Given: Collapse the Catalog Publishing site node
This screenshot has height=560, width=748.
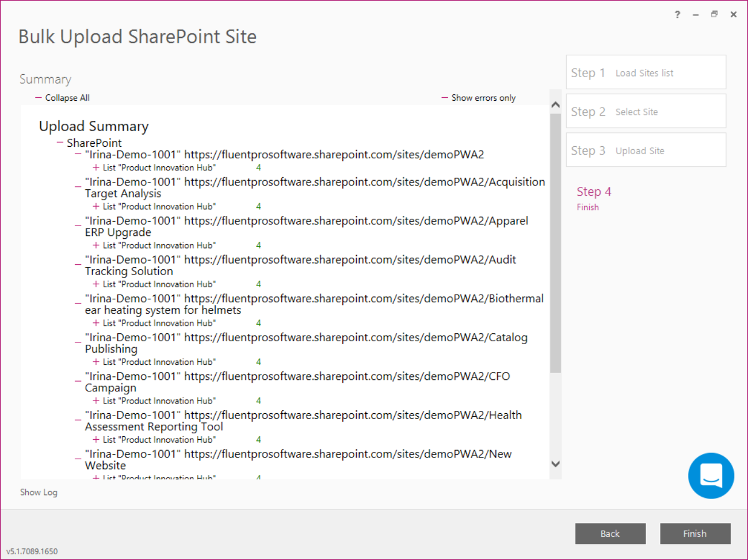Looking at the screenshot, I should 78,341.
